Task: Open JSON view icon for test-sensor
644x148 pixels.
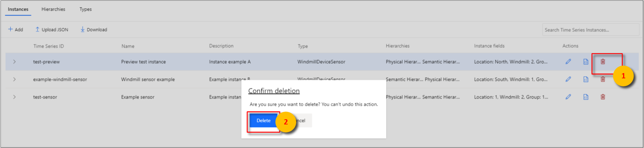Action: [586, 97]
